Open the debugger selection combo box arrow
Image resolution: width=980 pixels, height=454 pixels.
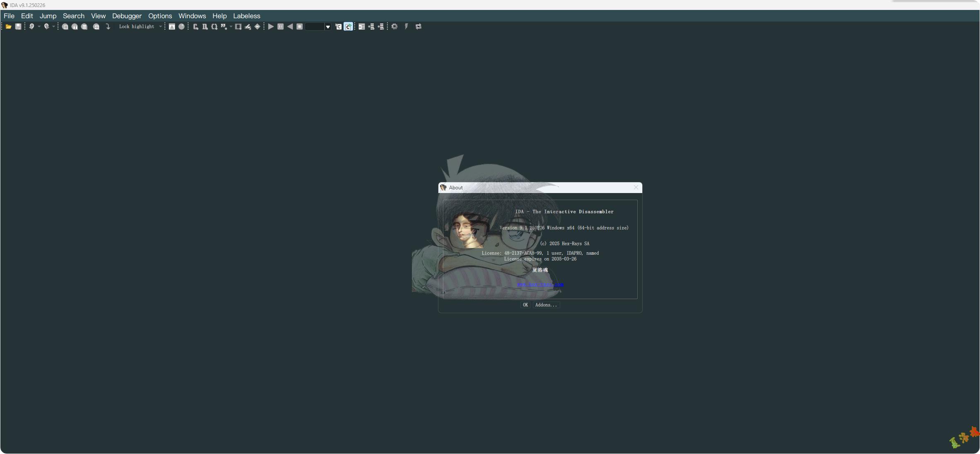pyautogui.click(x=328, y=27)
